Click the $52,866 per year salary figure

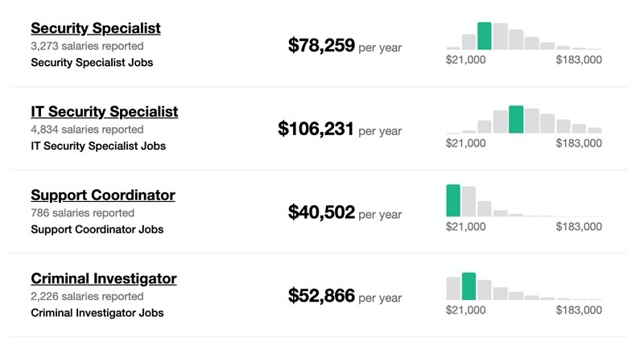tap(345, 295)
